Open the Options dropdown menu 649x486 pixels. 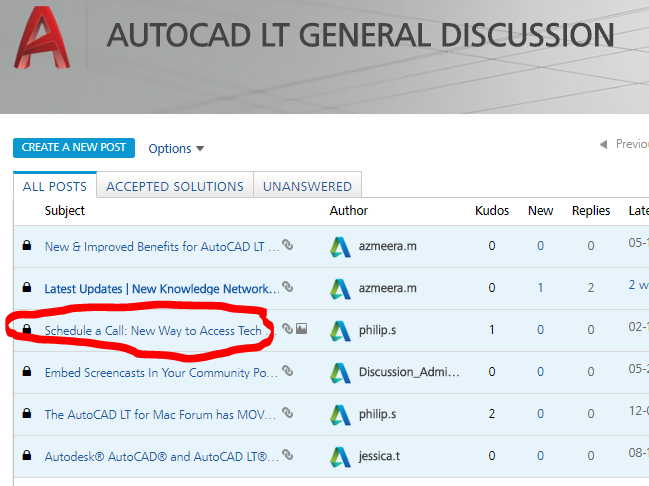coord(176,149)
